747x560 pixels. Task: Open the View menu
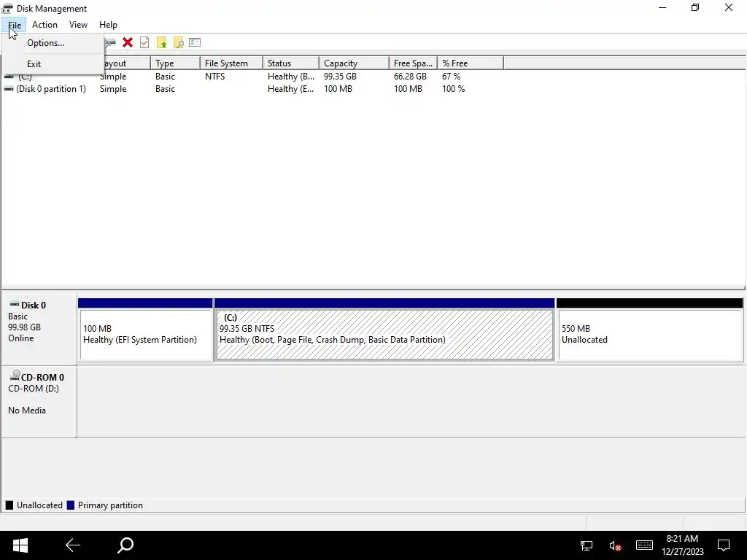coord(78,25)
